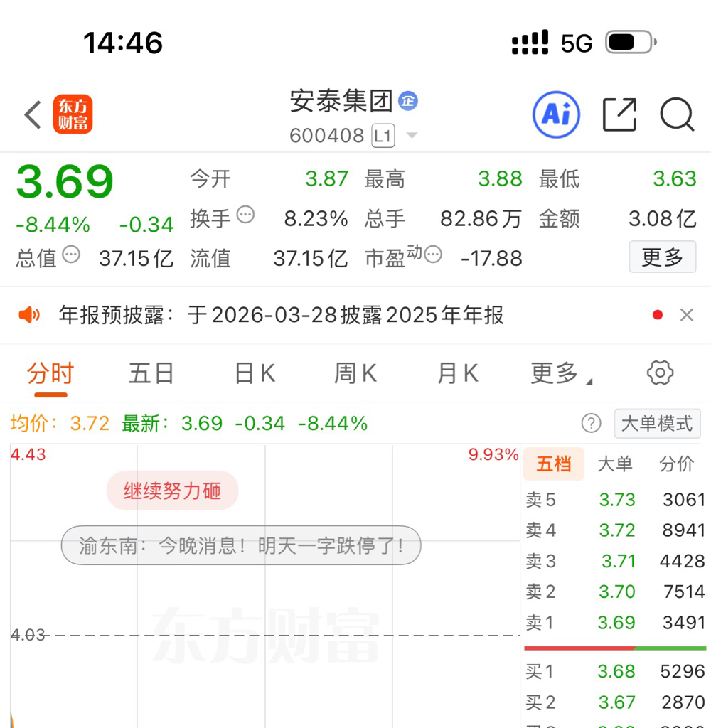Tap the 今开 value 3.87
The height and width of the screenshot is (728, 711).
[x=326, y=178]
